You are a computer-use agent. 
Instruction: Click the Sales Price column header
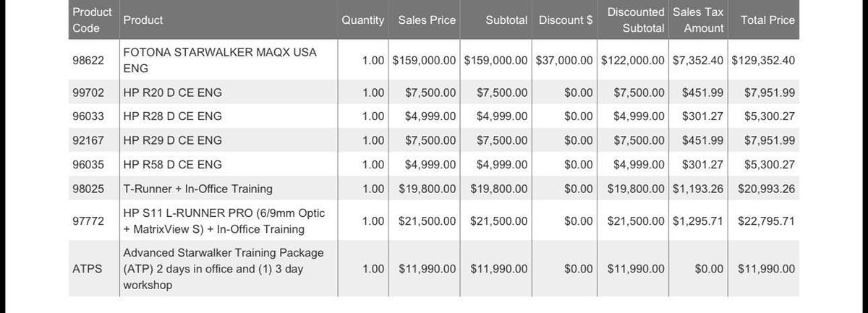(427, 20)
